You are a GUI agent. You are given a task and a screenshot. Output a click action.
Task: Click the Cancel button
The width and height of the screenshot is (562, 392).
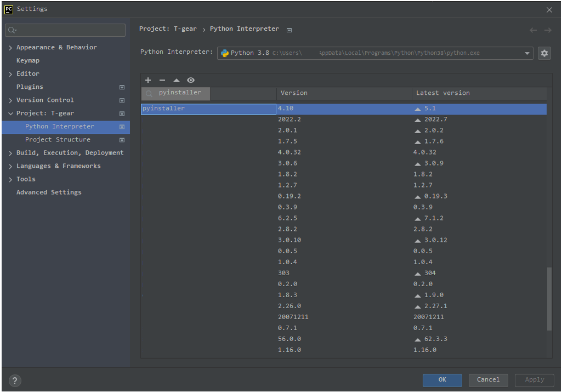coord(488,380)
